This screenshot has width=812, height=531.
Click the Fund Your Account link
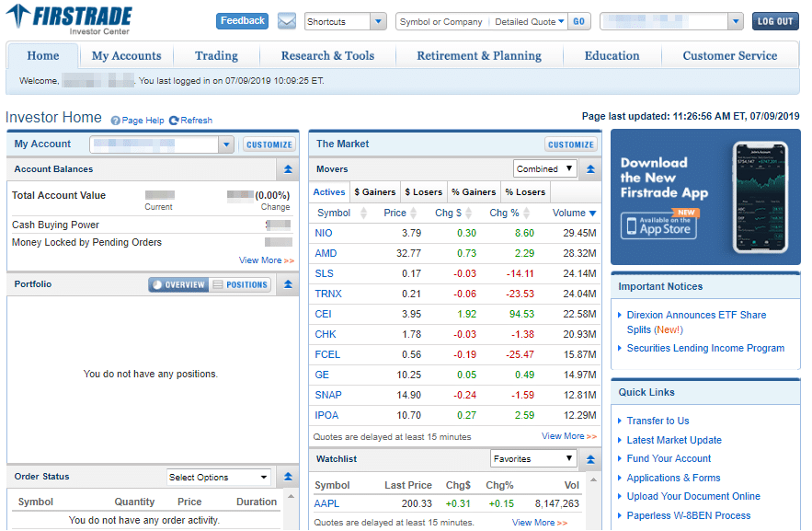[x=669, y=458]
